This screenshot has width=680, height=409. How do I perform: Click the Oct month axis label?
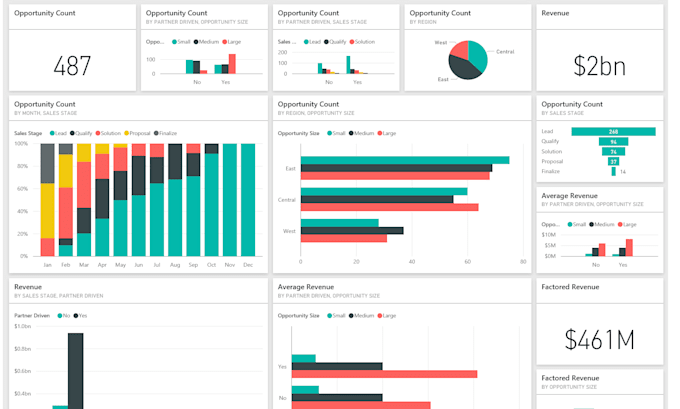click(212, 265)
